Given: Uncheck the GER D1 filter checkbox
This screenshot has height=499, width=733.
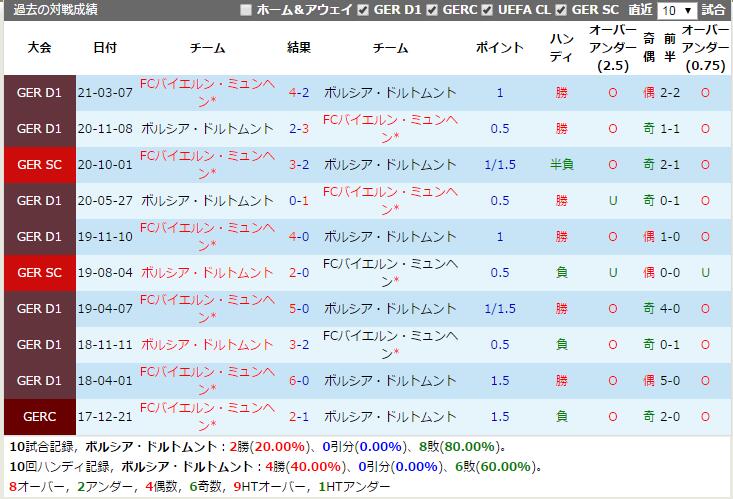Looking at the screenshot, I should [x=363, y=10].
